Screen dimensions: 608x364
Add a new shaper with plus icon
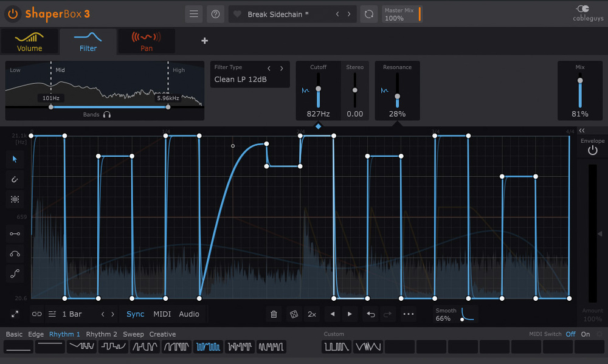click(x=205, y=41)
